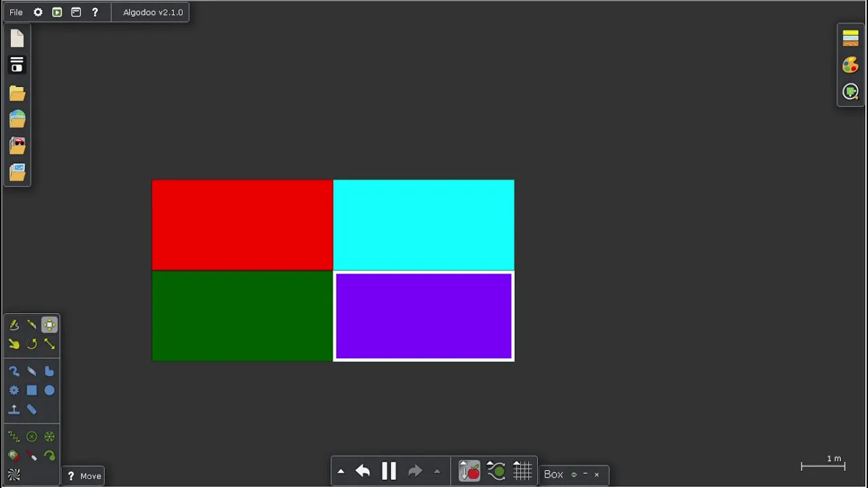Select the Thruster tool
Viewport: 868px width, 488px height.
coord(14,456)
